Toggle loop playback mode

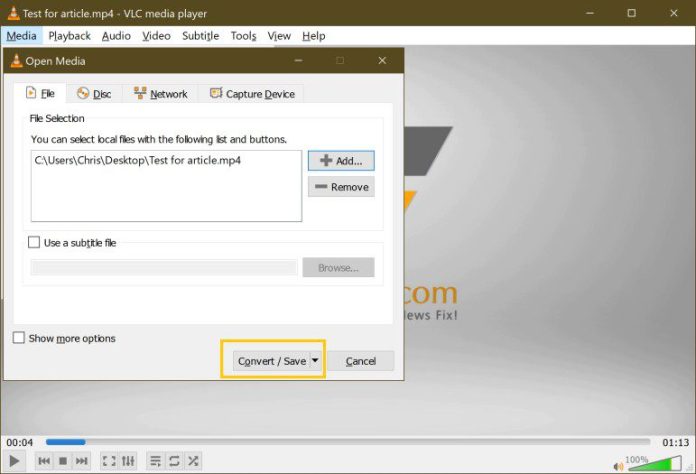pos(174,461)
